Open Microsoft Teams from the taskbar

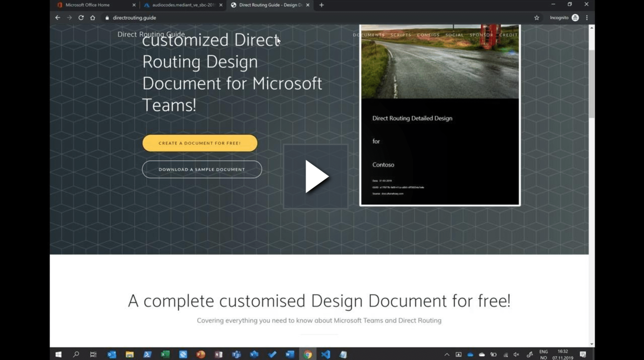pos(237,354)
